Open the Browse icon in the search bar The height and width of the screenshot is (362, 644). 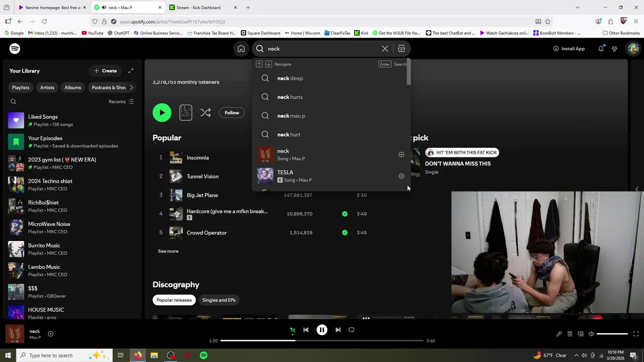(401, 49)
